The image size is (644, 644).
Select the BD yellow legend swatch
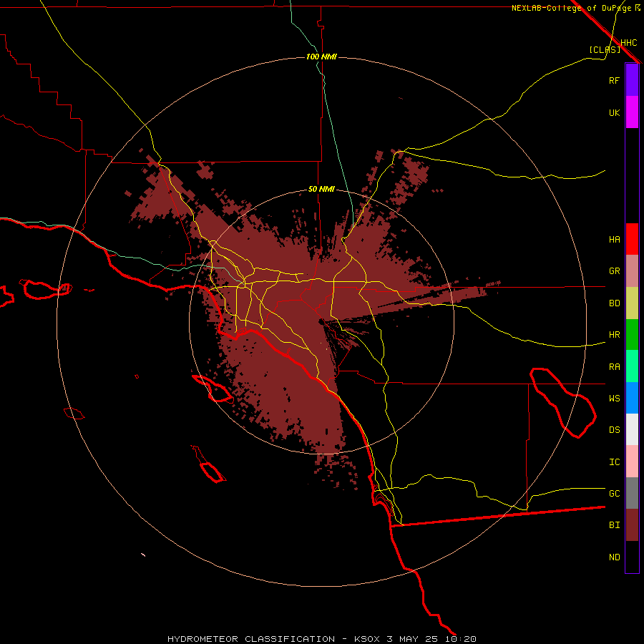[632, 303]
